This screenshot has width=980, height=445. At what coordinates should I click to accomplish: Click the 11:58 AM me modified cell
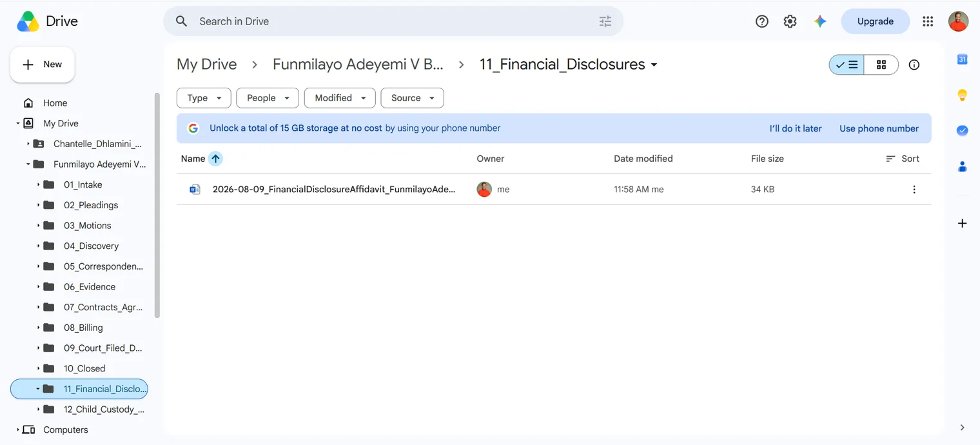[638, 190]
